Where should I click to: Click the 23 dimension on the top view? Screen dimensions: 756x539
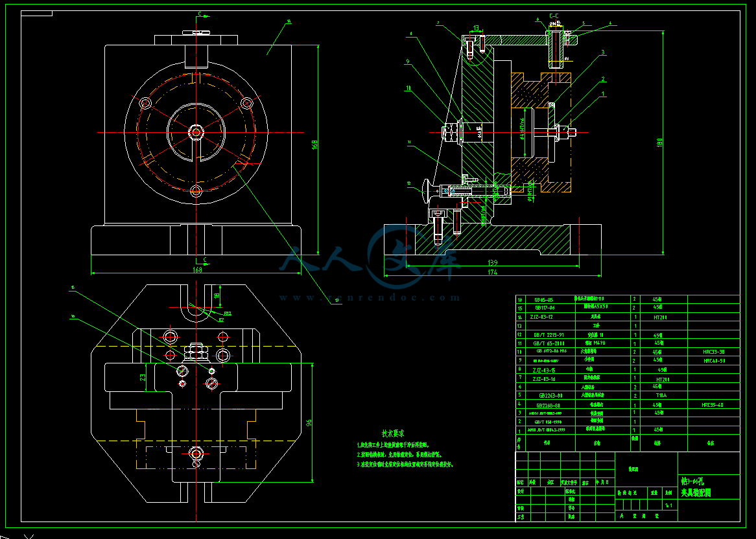click(143, 378)
